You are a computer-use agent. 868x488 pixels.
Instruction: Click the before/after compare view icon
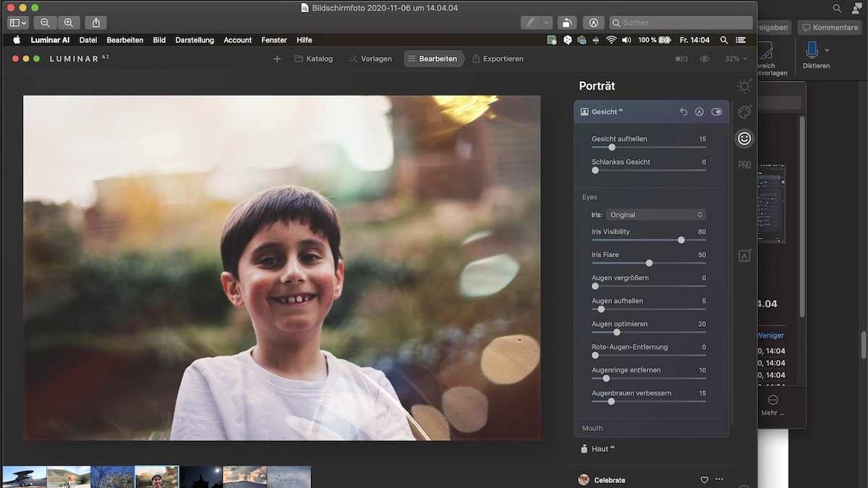pyautogui.click(x=681, y=59)
